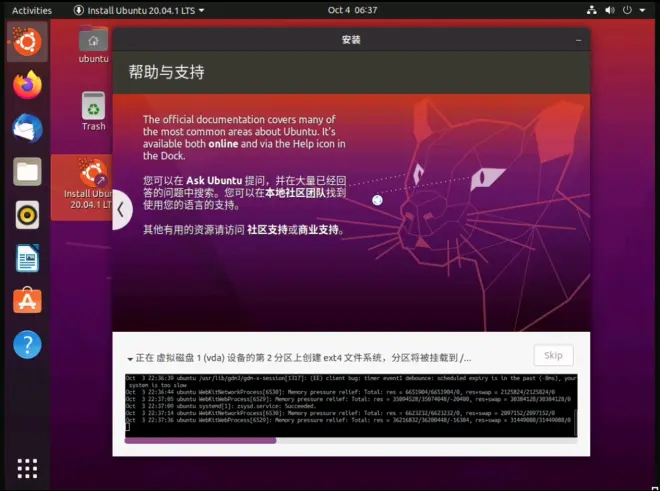Collapse the installer log details triangle
Screen dimensions: 660x491
[130, 359]
